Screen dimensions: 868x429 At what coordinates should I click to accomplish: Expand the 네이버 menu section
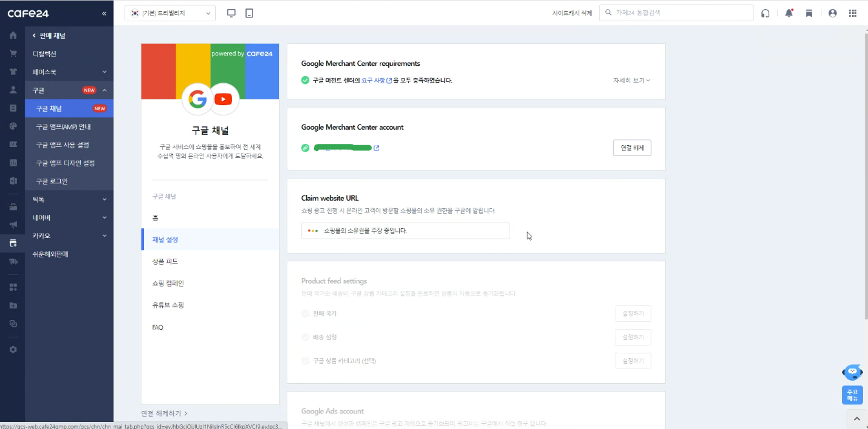click(x=69, y=217)
